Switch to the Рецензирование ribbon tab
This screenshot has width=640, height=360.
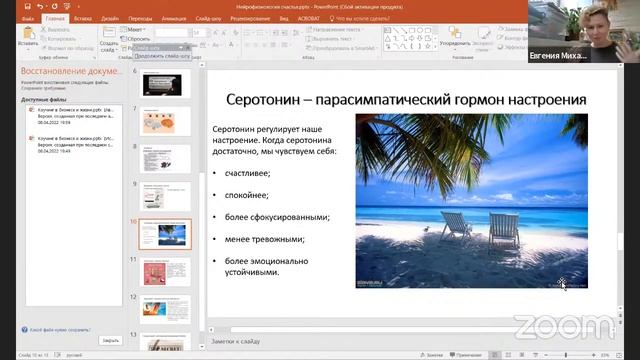tap(250, 18)
